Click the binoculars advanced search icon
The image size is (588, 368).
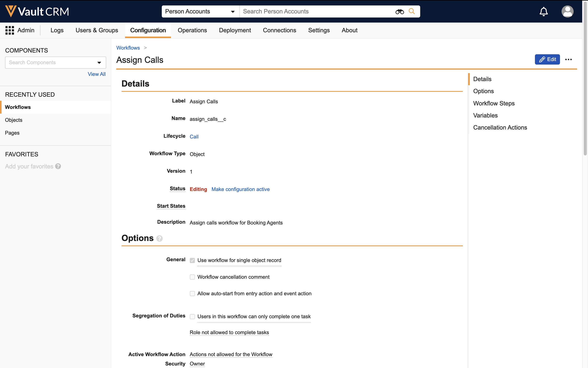(399, 11)
